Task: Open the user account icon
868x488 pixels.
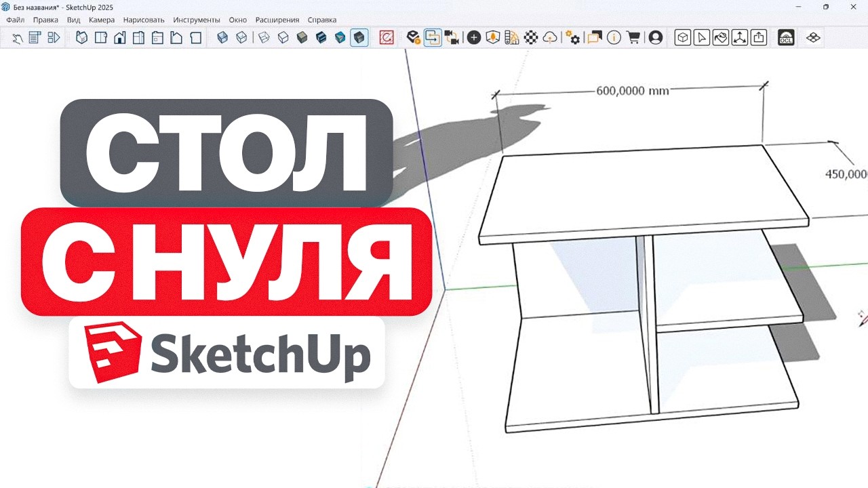Action: coord(655,38)
